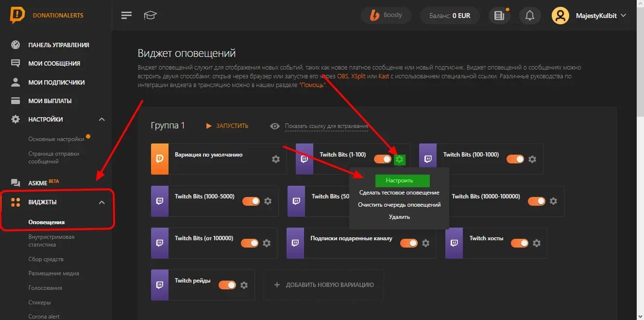Viewport: 644px width, 320px height.
Task: Toggle the Подписки подаренные каналу switch
Action: click(409, 243)
